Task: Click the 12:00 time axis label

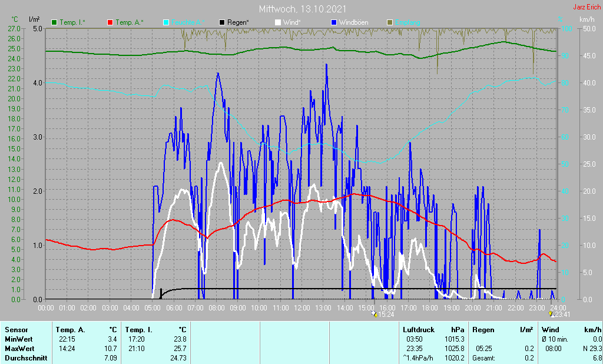Action: coord(302,308)
